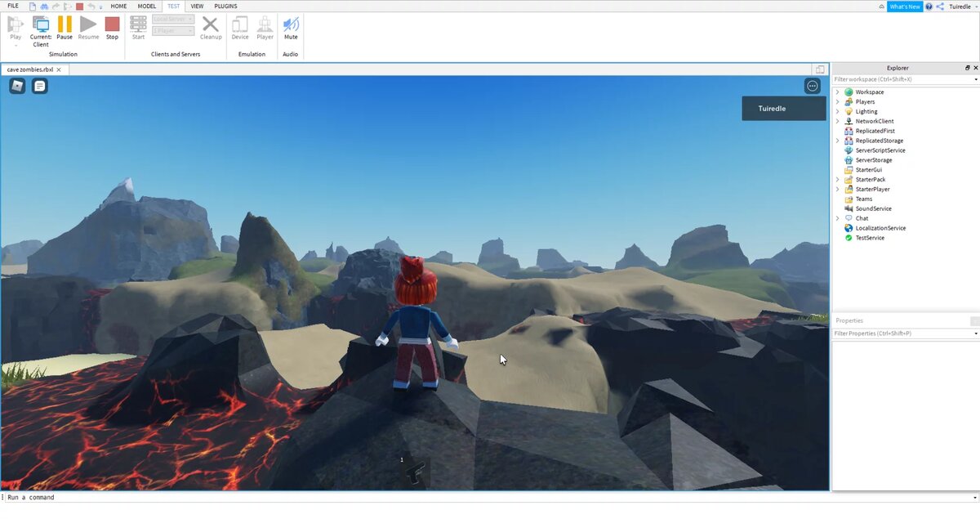Viewport: 980px width, 519px height.
Task: Mute the audio
Action: [x=291, y=28]
